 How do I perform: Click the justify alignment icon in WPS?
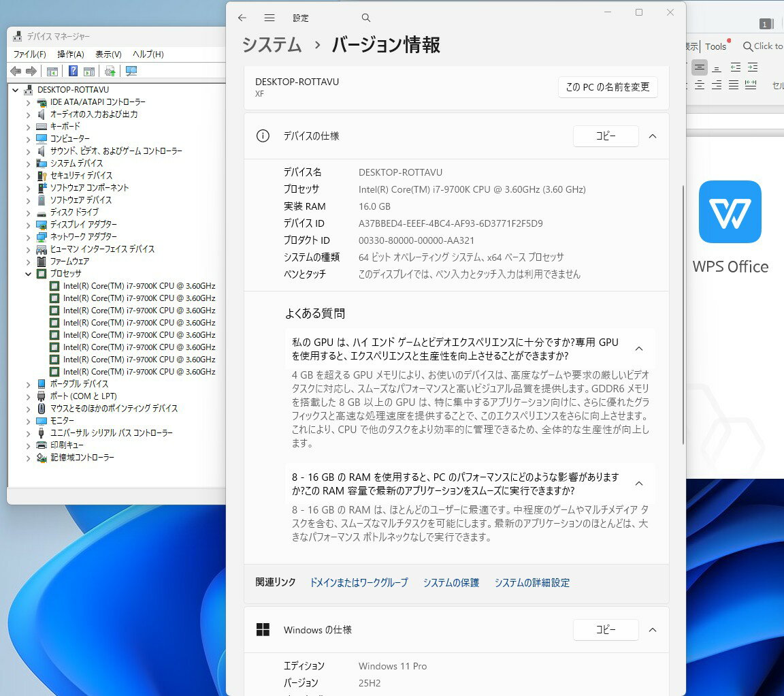tap(733, 85)
